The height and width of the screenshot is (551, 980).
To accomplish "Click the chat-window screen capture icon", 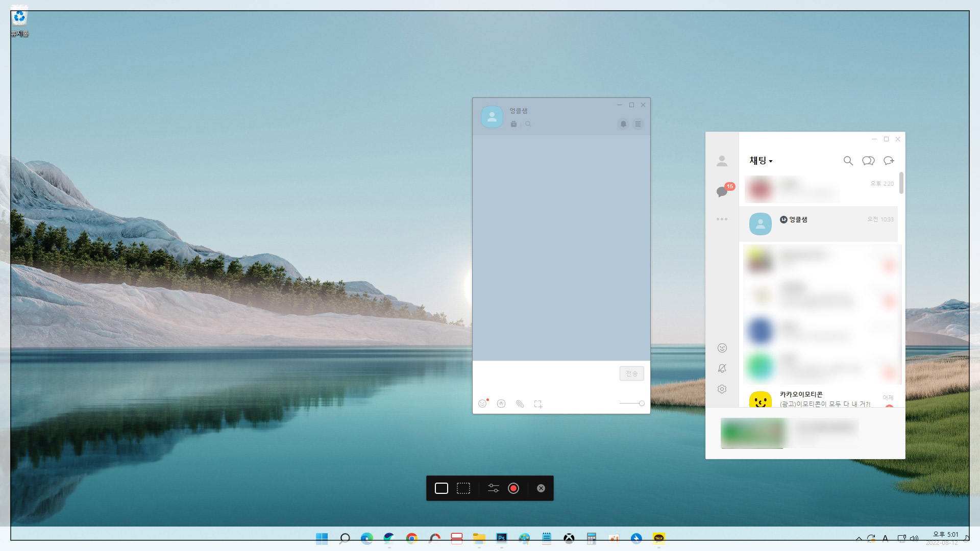I will [538, 404].
